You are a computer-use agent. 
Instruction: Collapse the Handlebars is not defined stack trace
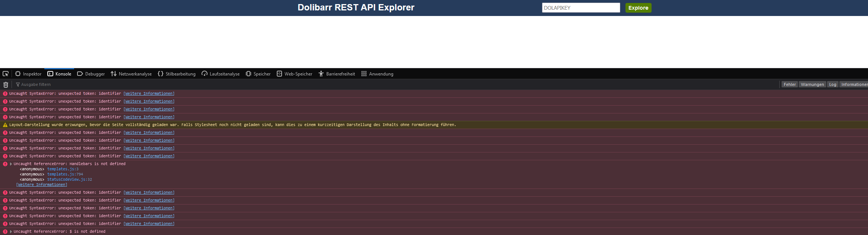pos(11,164)
